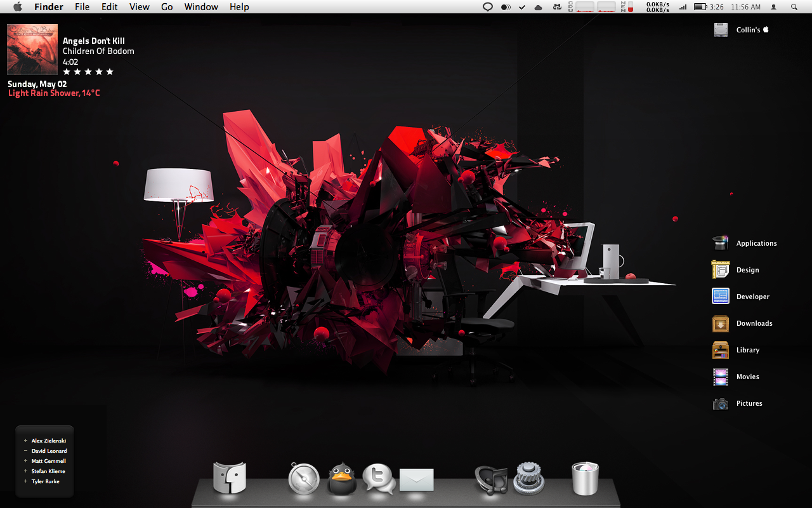Open Finder from the dock
Screen dimensions: 812x508
(229, 478)
